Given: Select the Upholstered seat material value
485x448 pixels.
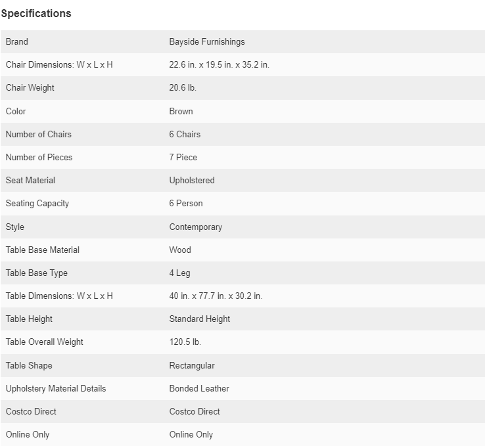Looking at the screenshot, I should (x=192, y=180).
